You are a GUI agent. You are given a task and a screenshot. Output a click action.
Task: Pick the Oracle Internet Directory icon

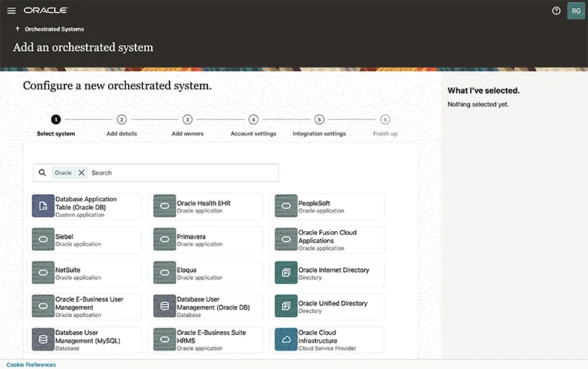point(287,273)
